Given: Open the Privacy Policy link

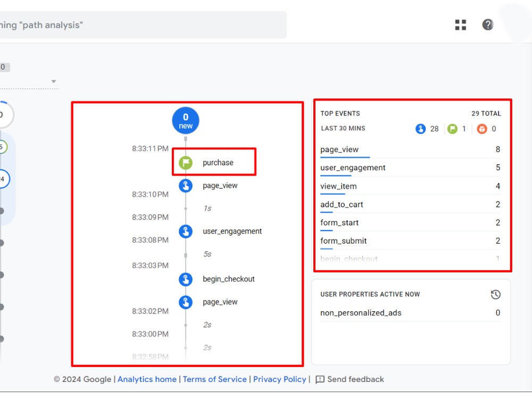Looking at the screenshot, I should point(280,379).
